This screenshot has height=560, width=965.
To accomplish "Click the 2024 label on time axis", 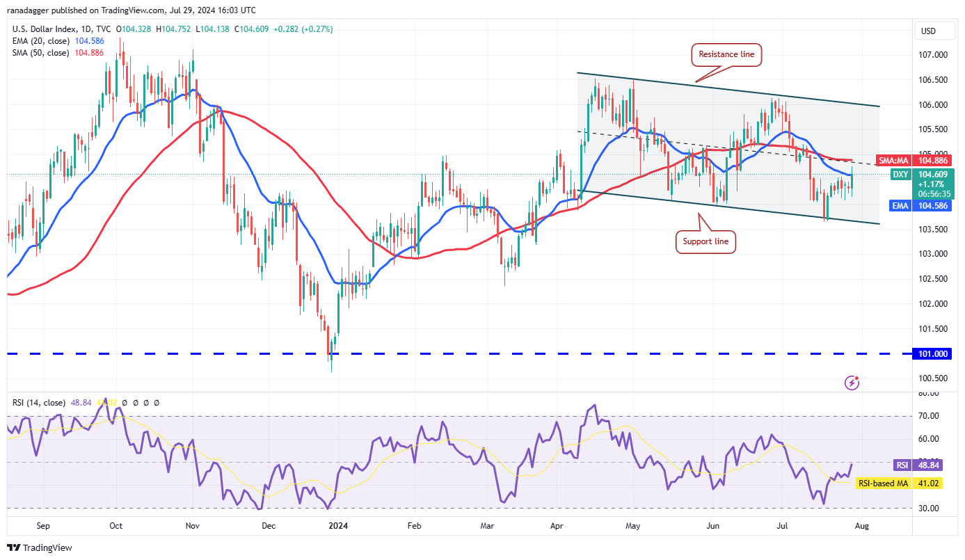I will [340, 526].
